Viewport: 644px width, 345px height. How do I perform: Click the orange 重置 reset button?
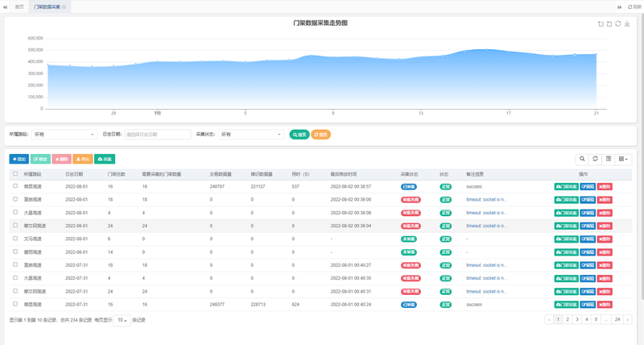click(320, 135)
